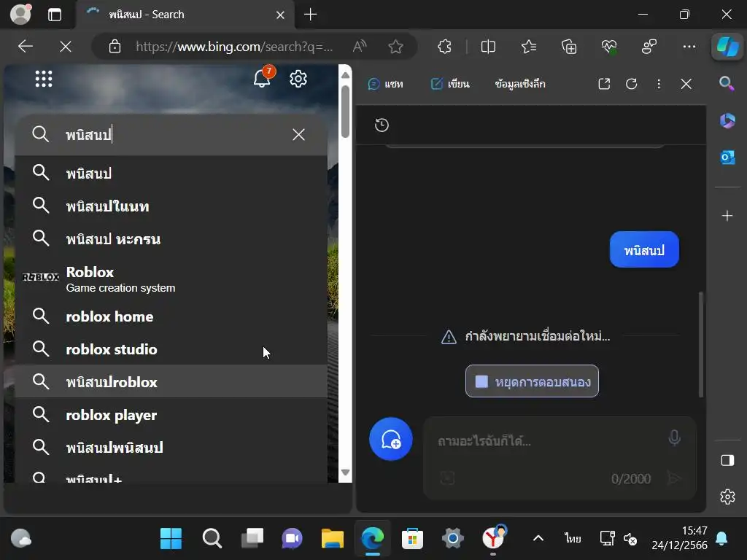Open Collections in toolbar
This screenshot has width=747, height=560.
(x=569, y=47)
